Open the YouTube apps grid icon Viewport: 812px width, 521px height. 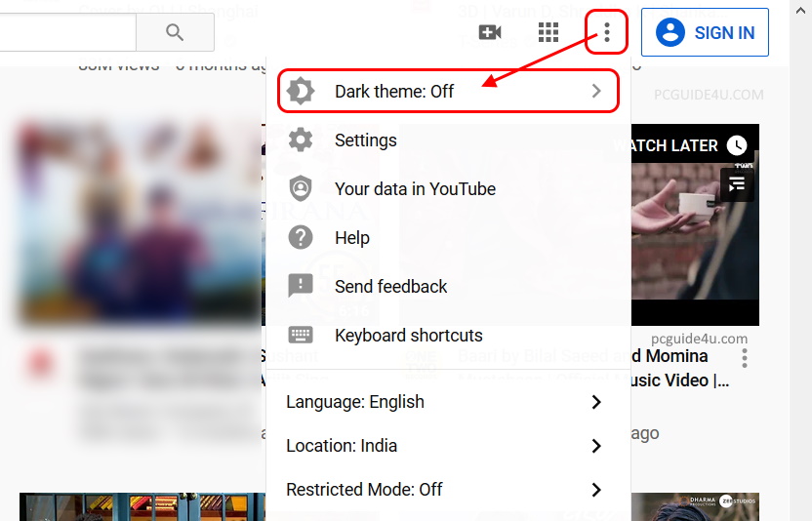548,33
